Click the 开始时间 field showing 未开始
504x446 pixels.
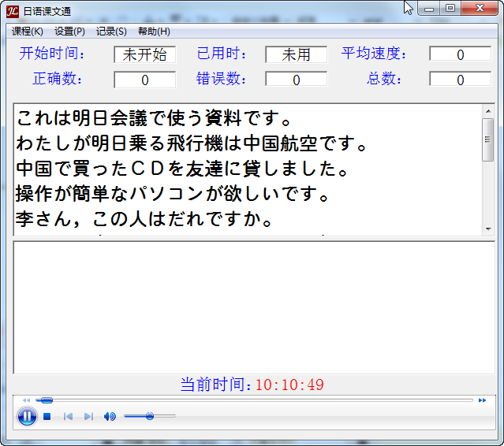(144, 54)
